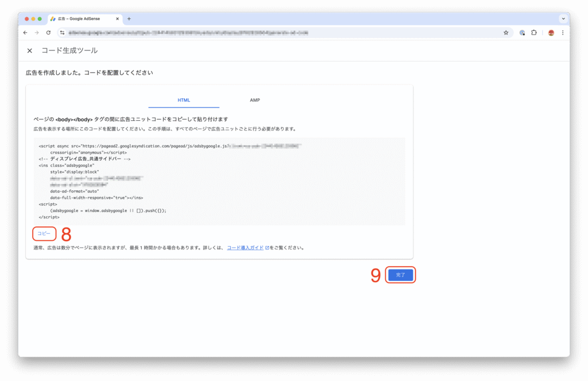Open the Chrome three-dot menu

point(563,33)
